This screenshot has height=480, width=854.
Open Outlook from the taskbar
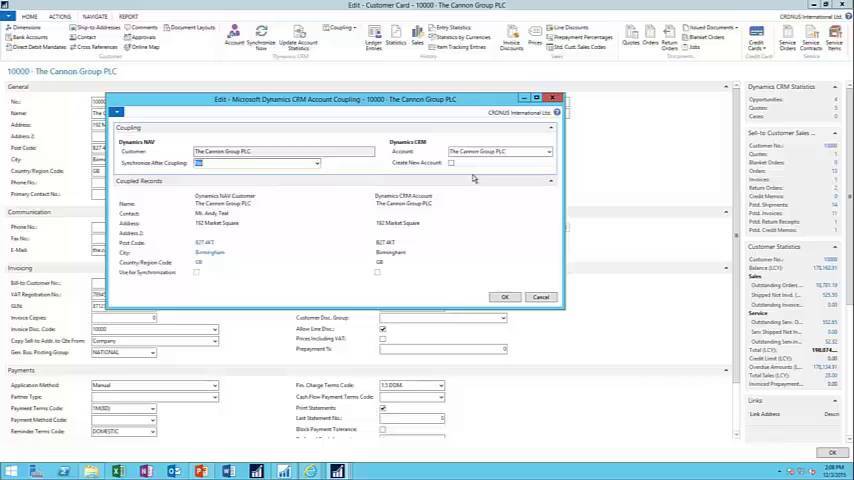(174, 471)
